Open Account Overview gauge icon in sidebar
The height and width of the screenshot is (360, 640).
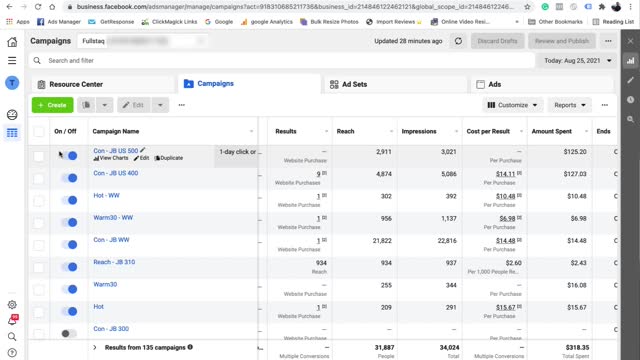pos(12,115)
